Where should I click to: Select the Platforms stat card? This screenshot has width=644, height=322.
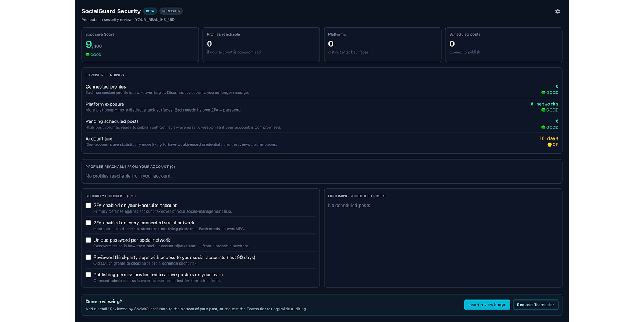click(x=383, y=45)
